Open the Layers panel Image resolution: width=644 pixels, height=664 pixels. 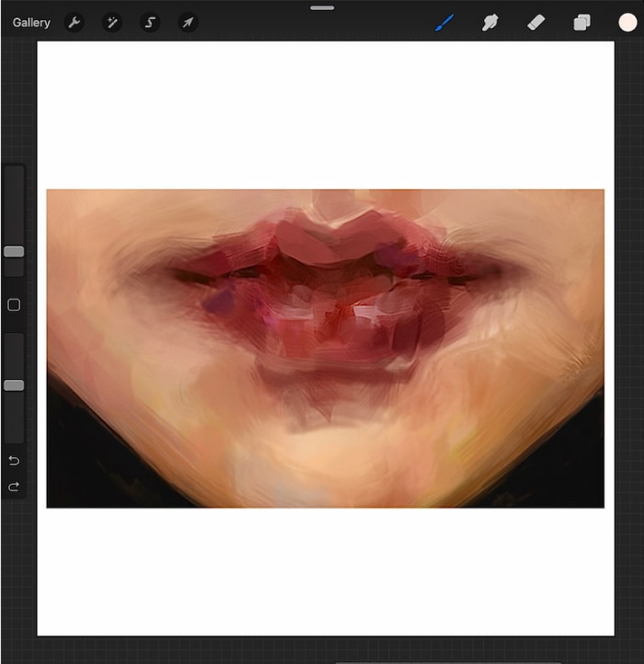point(581,22)
